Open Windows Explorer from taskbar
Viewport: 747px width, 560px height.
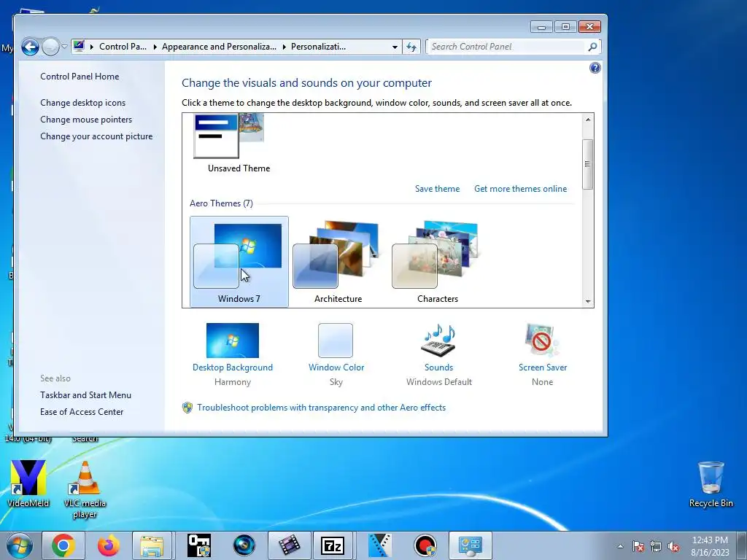pos(152,545)
